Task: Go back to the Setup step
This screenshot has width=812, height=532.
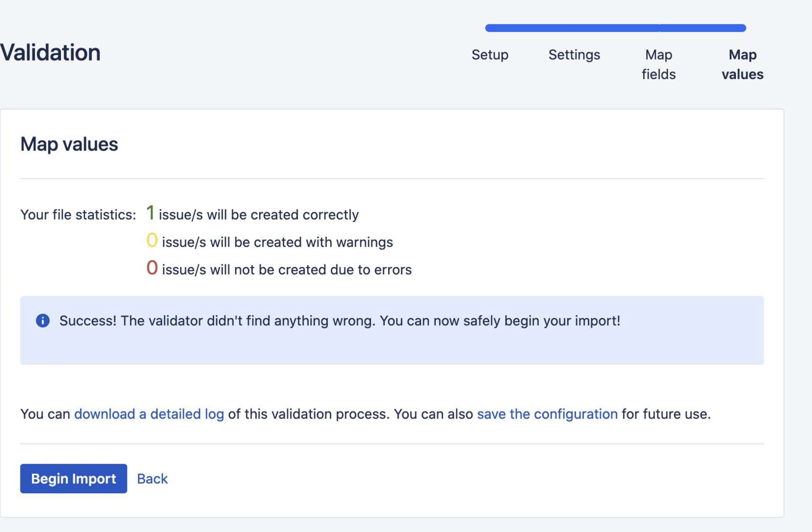Action: pyautogui.click(x=489, y=54)
